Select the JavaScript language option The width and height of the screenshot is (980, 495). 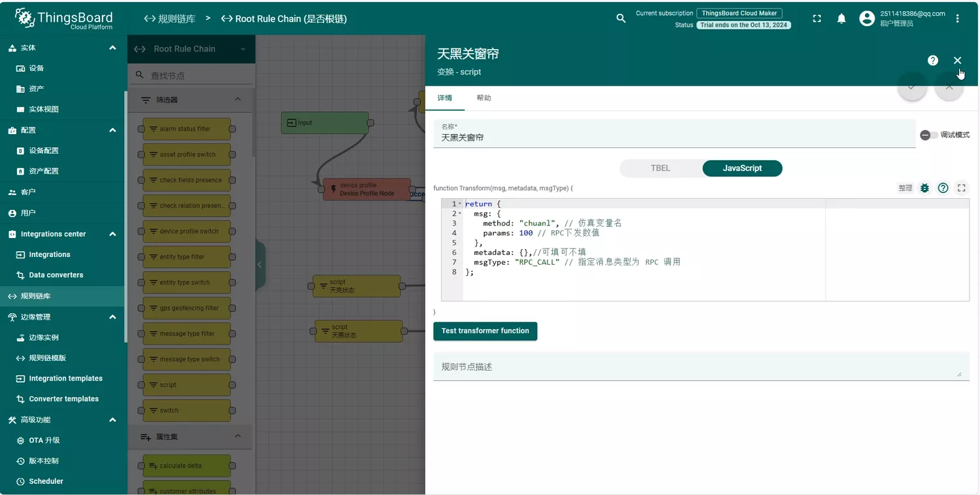(x=742, y=168)
